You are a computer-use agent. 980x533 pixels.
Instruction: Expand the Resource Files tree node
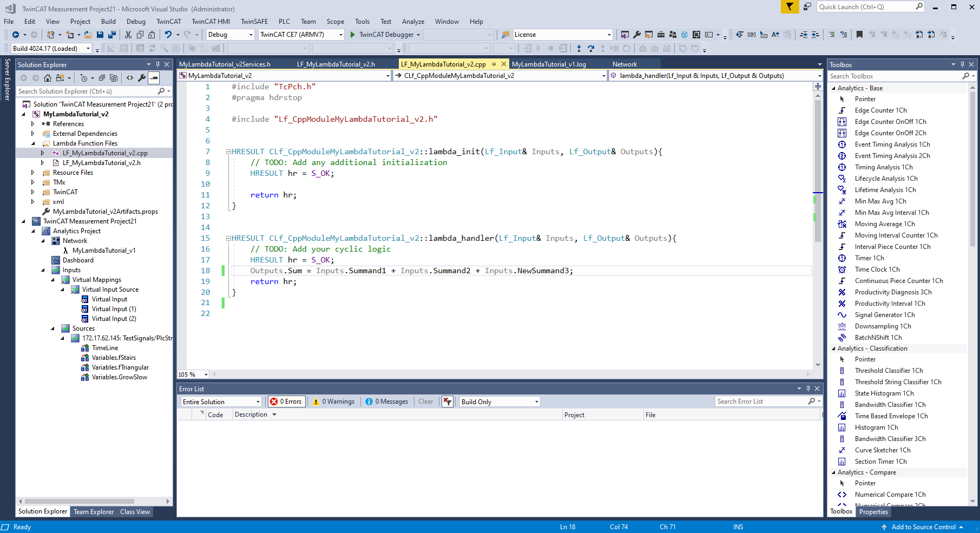coord(33,173)
